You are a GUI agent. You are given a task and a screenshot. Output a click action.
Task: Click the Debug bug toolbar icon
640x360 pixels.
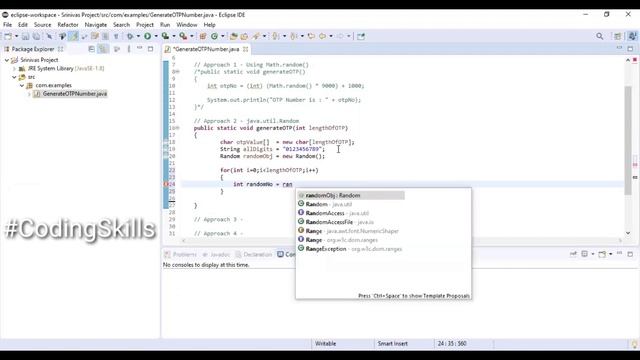tap(130, 36)
